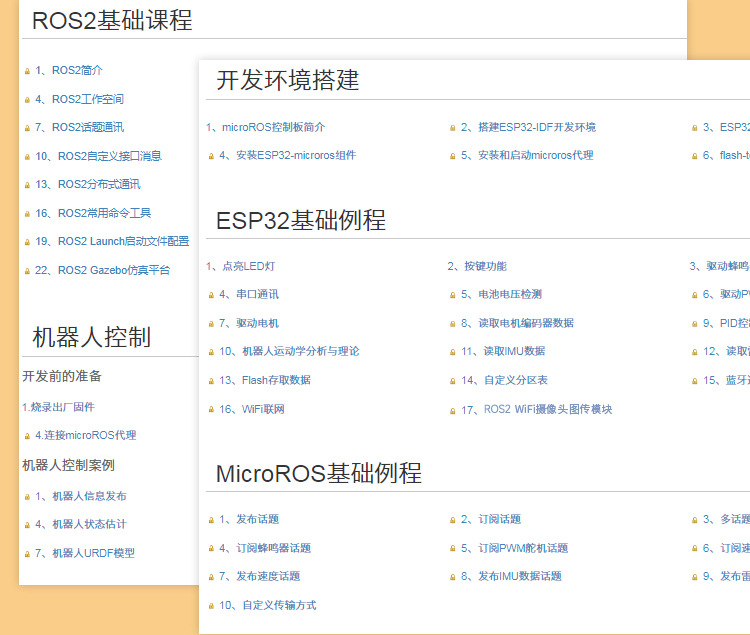Image resolution: width=750 pixels, height=635 pixels.
Task: Click lock icon beside '5、订阅PWM舵机话题'
Action: tap(452, 549)
